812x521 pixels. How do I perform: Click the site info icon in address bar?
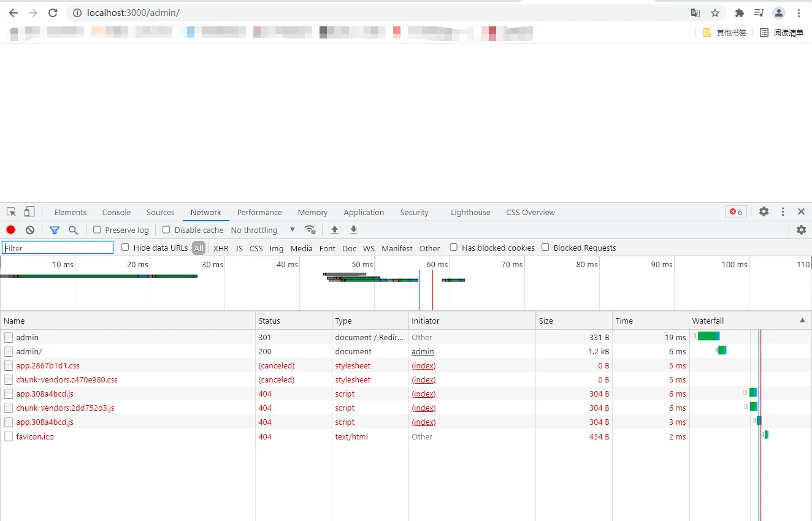click(77, 13)
